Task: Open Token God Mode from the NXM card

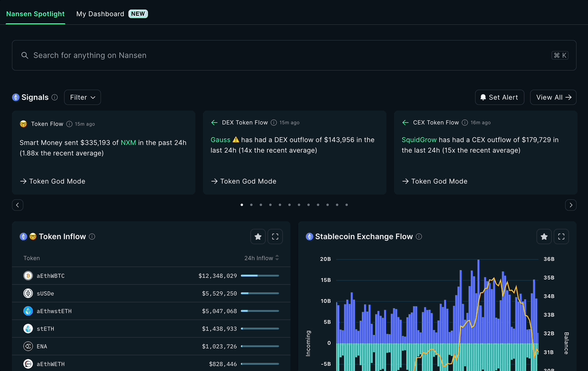Action: coord(52,181)
